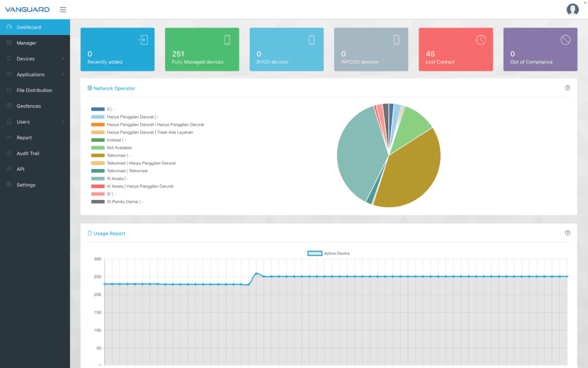Image resolution: width=588 pixels, height=368 pixels.
Task: Click the Network Operator panel title
Action: (x=114, y=88)
